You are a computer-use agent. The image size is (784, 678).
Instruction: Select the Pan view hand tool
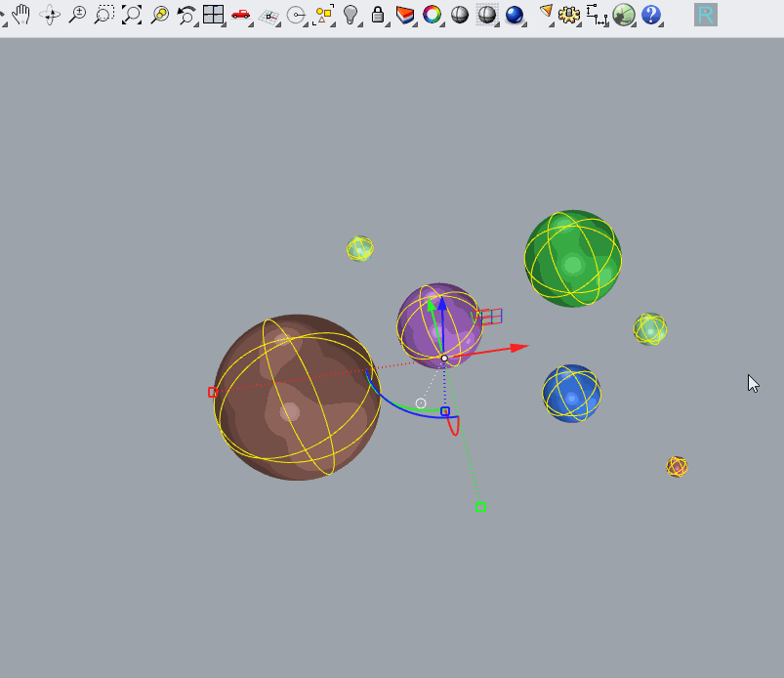click(x=21, y=14)
